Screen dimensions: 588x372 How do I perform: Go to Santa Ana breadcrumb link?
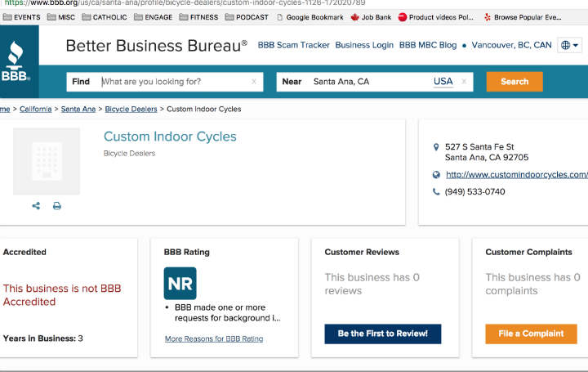pyautogui.click(x=78, y=110)
